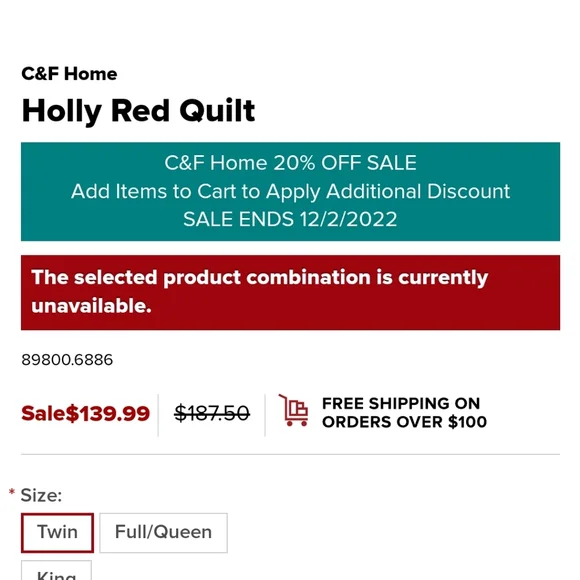580x580 pixels.
Task: Click Free Shipping on Orders Over $100 text
Action: [404, 412]
